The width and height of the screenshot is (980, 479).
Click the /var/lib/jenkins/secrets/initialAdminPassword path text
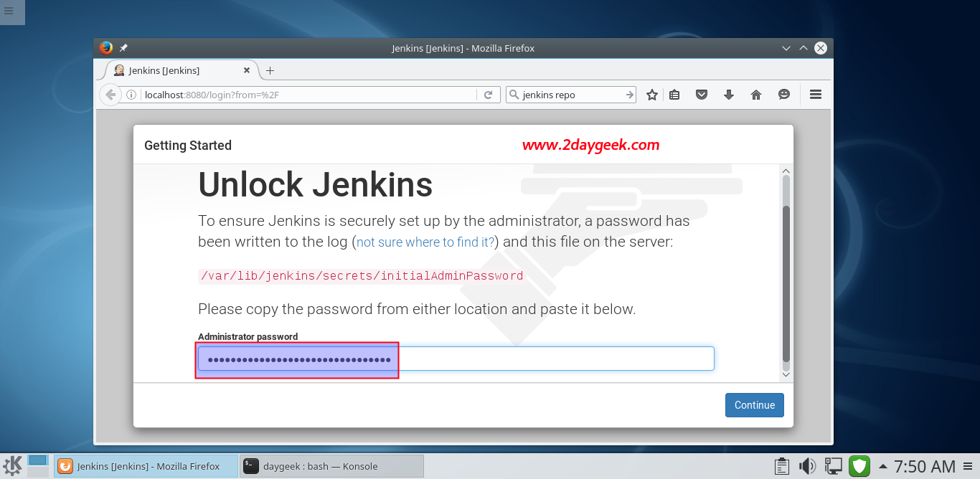361,276
